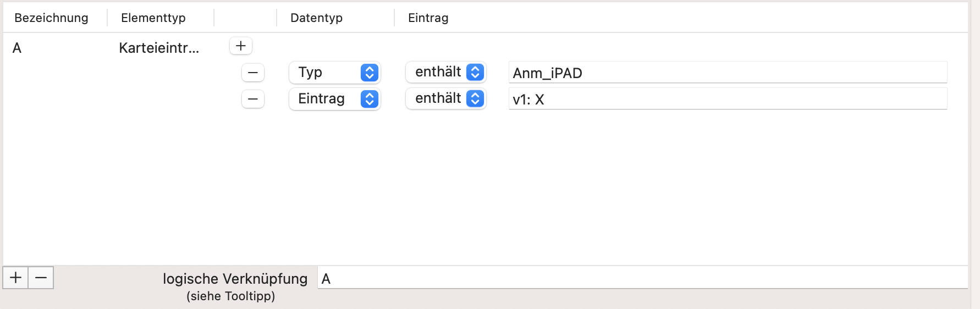Select row A in the Bezeichnung column
Image resolution: width=980 pixels, height=309 pixels.
pos(17,48)
